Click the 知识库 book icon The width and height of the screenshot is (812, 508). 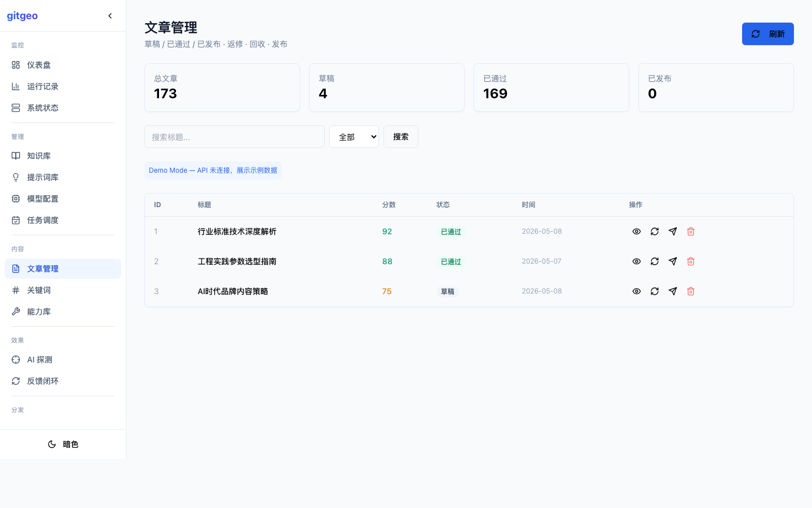pyautogui.click(x=16, y=156)
